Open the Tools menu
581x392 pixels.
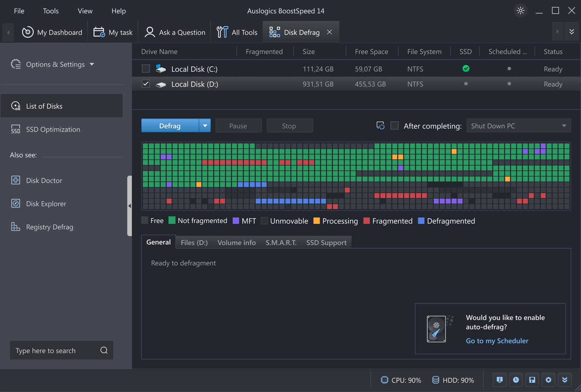tap(50, 11)
